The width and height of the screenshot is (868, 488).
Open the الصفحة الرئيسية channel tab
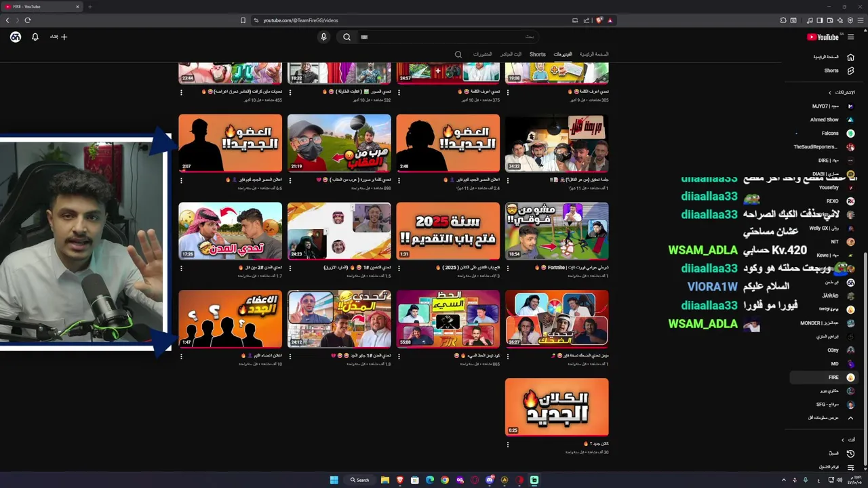[594, 54]
